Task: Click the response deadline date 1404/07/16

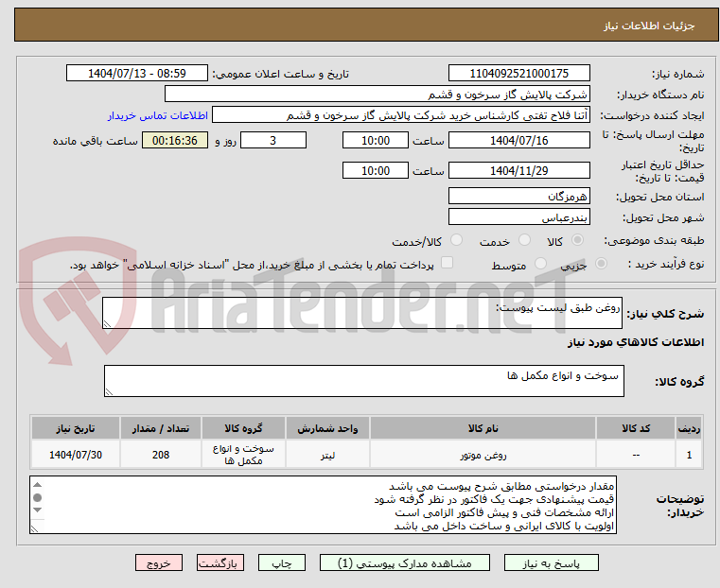Action: [518, 140]
